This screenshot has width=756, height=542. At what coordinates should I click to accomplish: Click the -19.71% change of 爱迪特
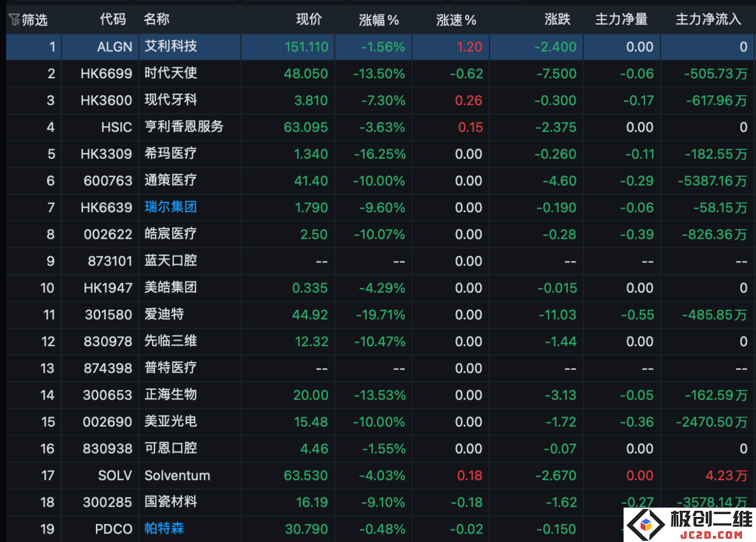click(x=380, y=315)
